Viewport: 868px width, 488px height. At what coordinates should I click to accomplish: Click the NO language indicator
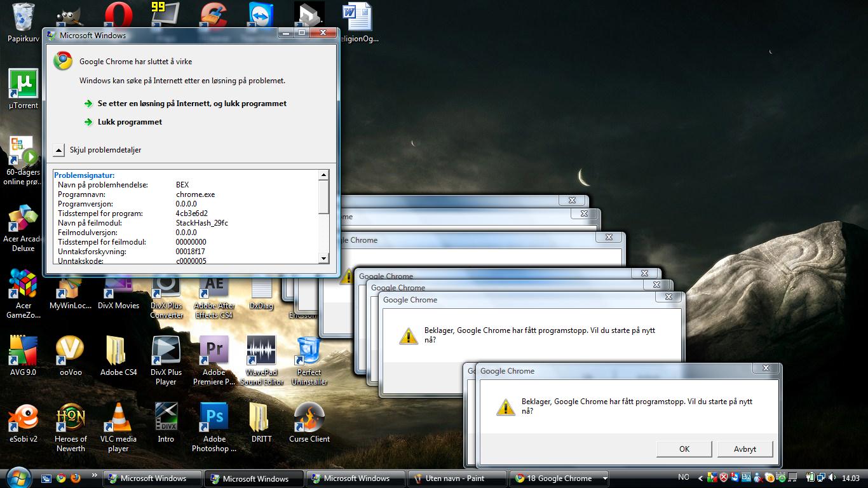point(684,478)
